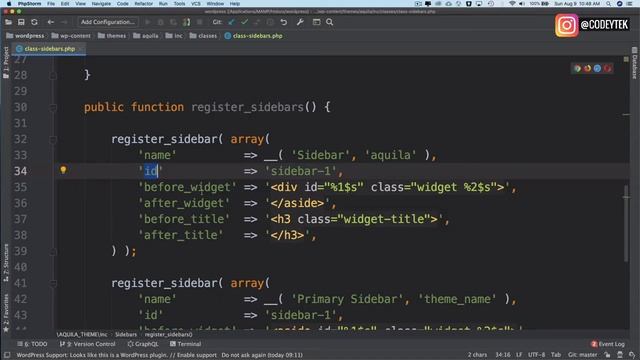The image size is (640, 360).
Task: Click the aquila breadcrumb folder
Action: pos(146,36)
